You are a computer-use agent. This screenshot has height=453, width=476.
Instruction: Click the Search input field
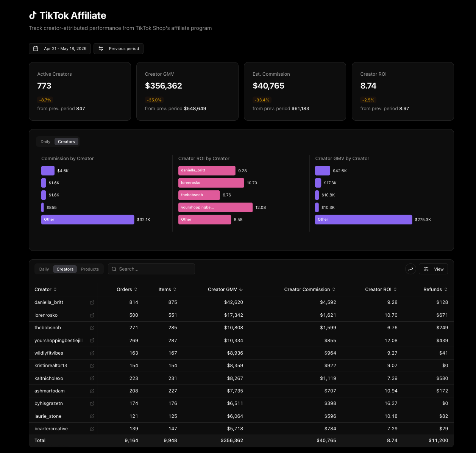tap(151, 269)
